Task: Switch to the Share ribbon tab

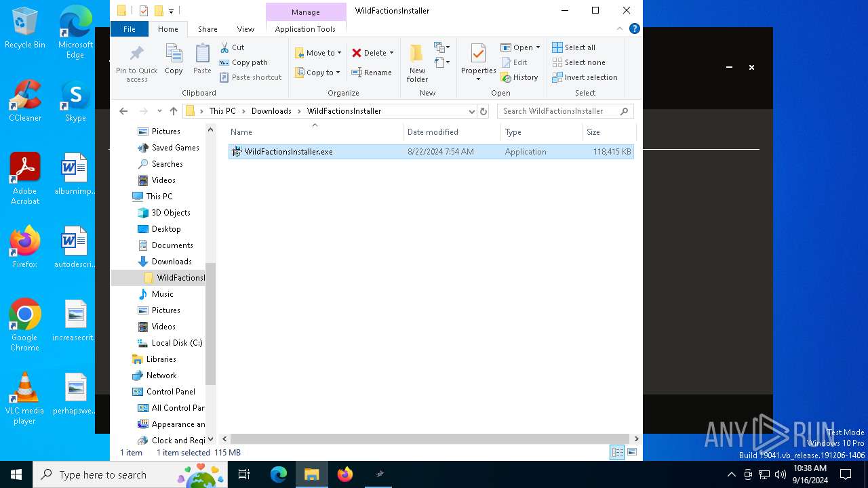Action: 208,29
